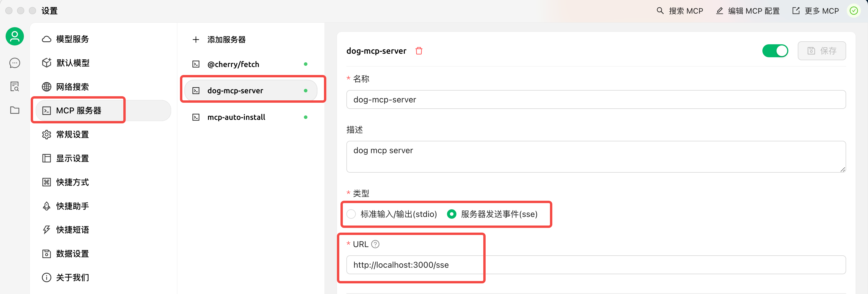This screenshot has width=868, height=294.
Task: Select 服务器发送事件(sse) radio option
Action: tap(492, 214)
